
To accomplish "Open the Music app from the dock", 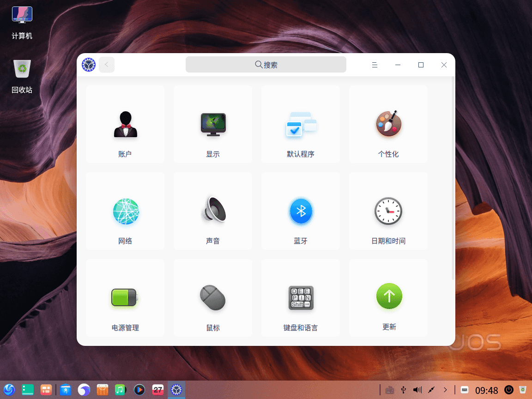I will [x=121, y=390].
